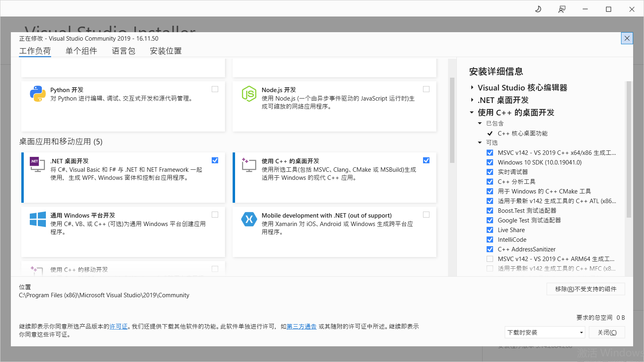Switch to the 工作负荷 tab
Image resolution: width=644 pixels, height=362 pixels.
point(35,51)
